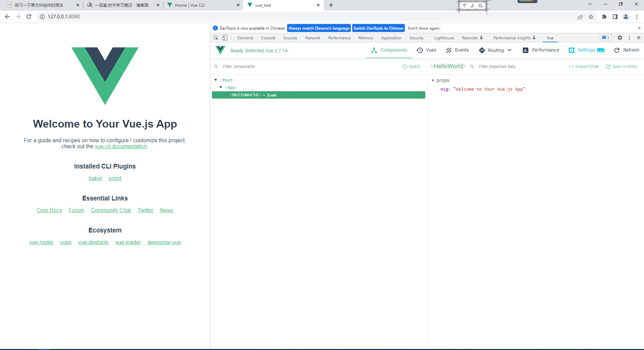Viewport: 644px width, 350px height.
Task: Open the Console DevTools tab
Action: [x=268, y=38]
